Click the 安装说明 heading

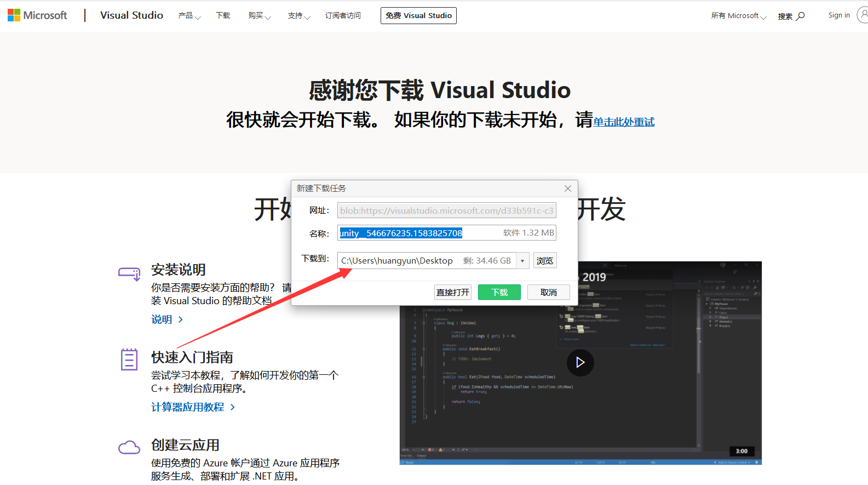(x=179, y=270)
